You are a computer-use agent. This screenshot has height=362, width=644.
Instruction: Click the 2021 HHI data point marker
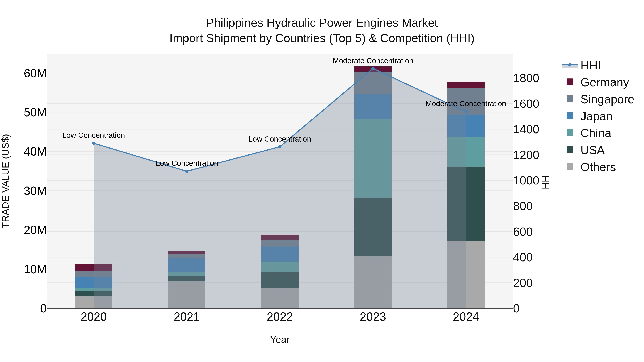point(187,171)
